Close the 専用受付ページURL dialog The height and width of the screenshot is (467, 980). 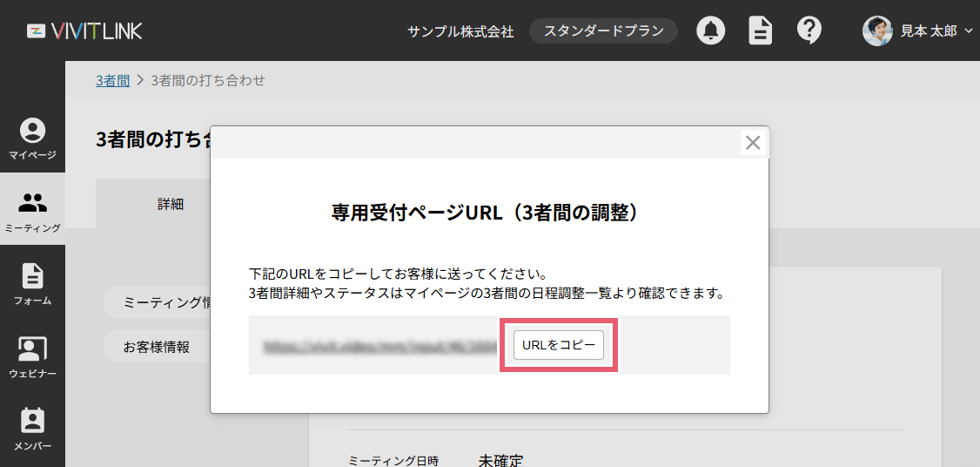[753, 143]
